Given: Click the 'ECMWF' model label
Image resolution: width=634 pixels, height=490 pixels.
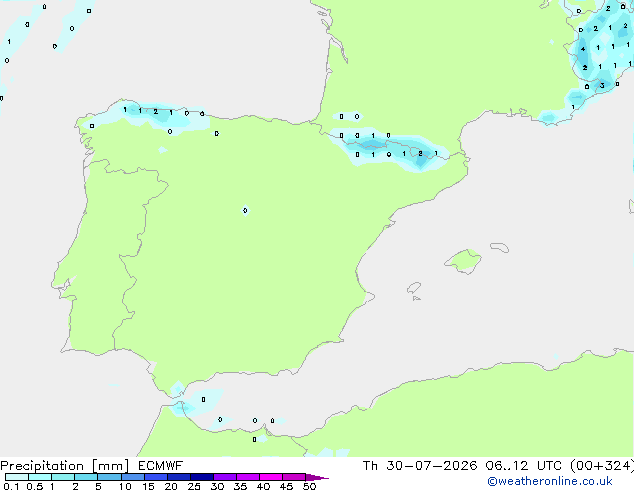Looking at the screenshot, I should 161,466.
